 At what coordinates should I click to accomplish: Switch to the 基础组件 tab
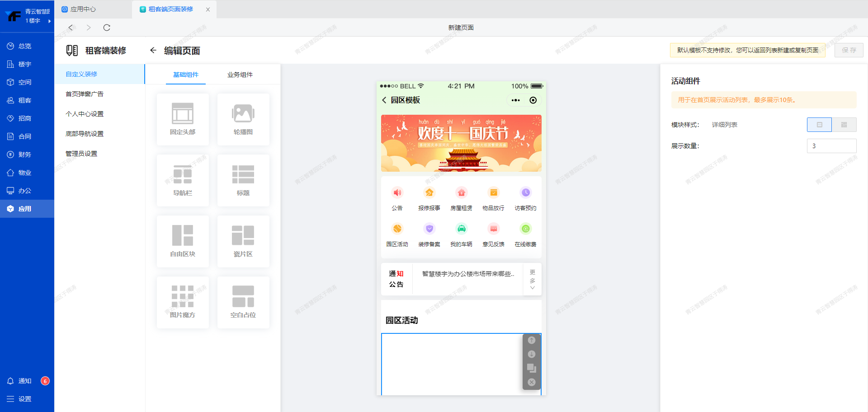pyautogui.click(x=186, y=75)
